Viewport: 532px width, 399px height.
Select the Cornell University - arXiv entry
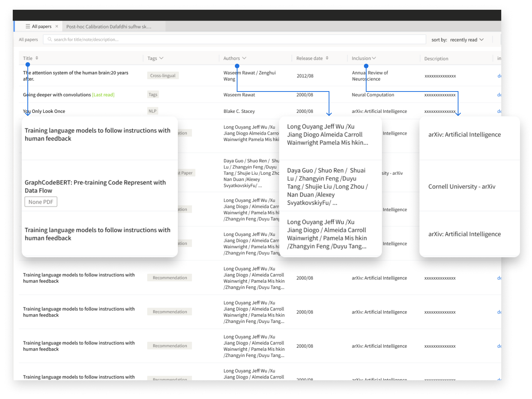(x=461, y=187)
